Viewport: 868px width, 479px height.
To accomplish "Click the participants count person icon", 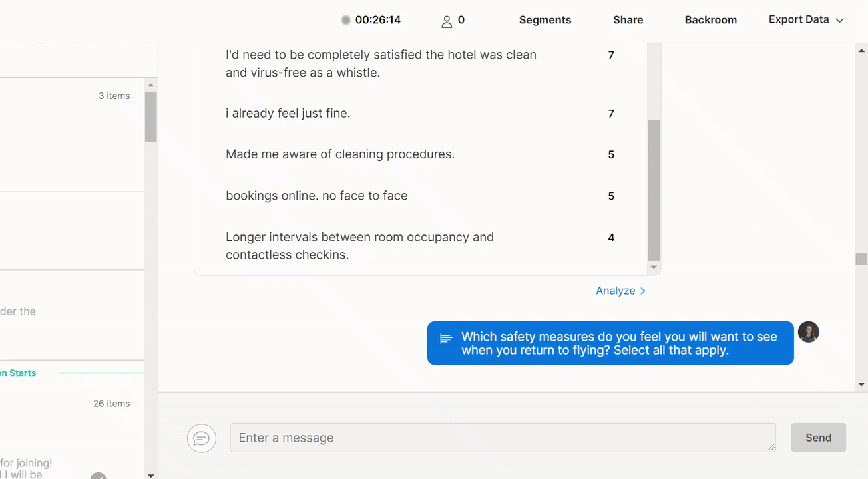I will click(447, 21).
